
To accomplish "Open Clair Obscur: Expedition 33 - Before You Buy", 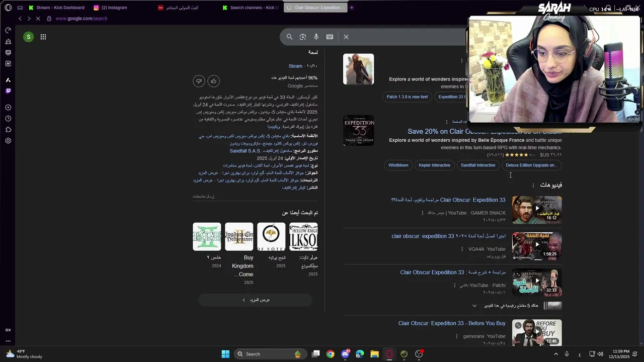I will tap(452, 323).
